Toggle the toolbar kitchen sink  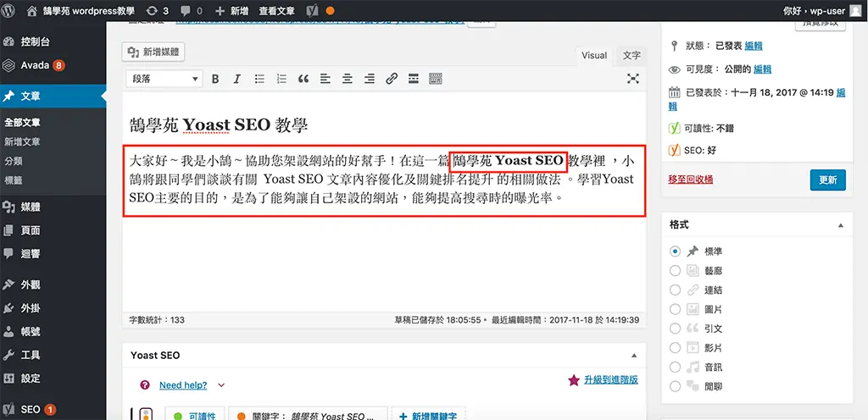[x=436, y=79]
